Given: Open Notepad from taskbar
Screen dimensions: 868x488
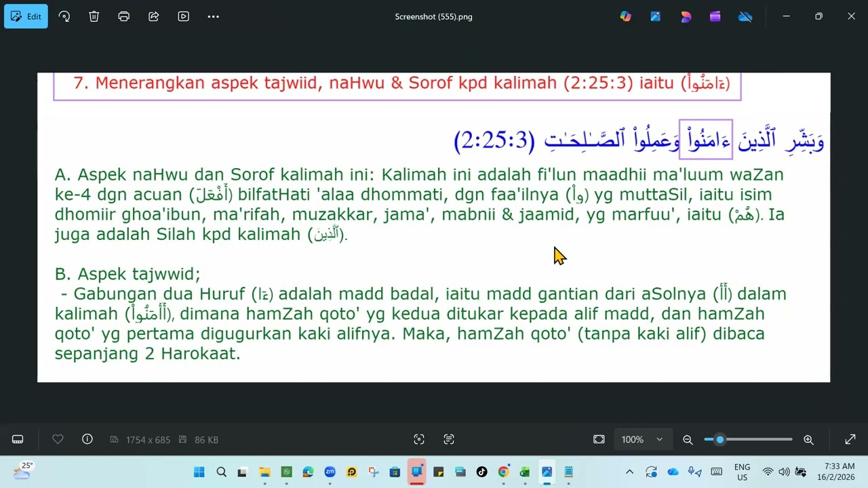Looking at the screenshot, I should (x=568, y=472).
